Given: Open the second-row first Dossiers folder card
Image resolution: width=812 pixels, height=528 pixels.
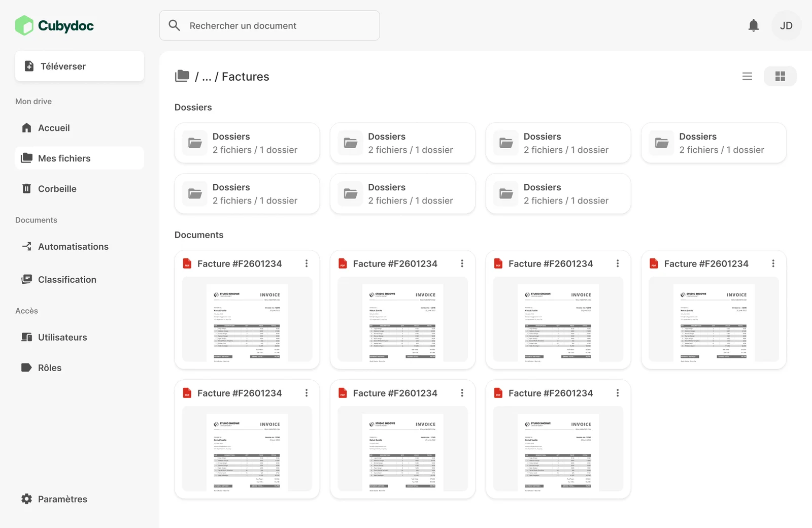Looking at the screenshot, I should coord(247,194).
